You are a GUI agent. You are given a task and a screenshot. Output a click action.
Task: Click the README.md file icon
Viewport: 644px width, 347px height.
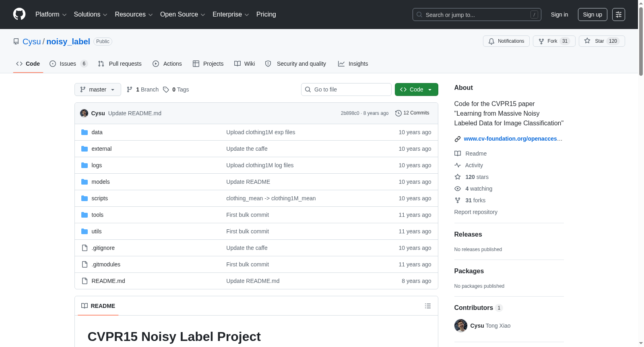85,281
